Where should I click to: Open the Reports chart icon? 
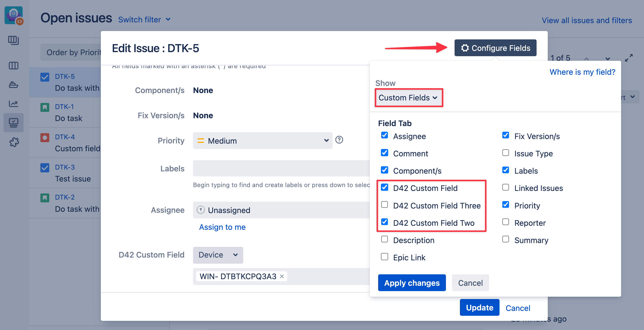(13, 104)
